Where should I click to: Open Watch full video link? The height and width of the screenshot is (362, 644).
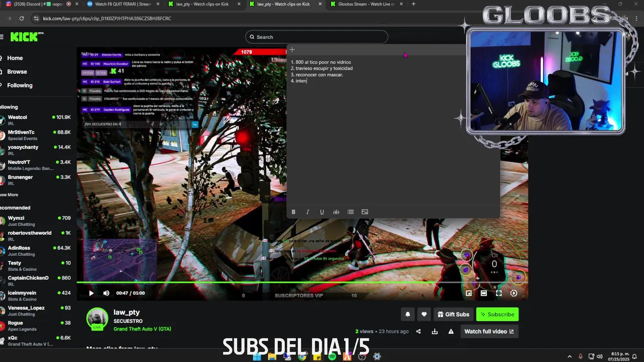(489, 331)
